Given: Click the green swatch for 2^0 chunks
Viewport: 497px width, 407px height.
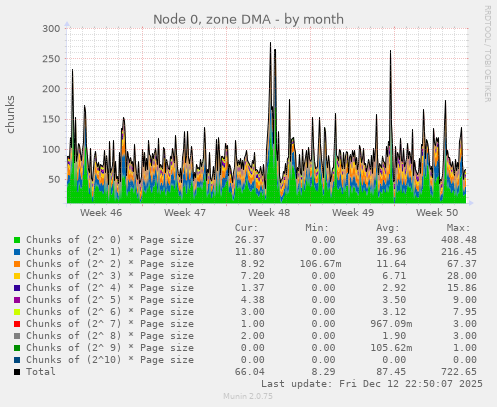Looking at the screenshot, I should [x=17, y=240].
